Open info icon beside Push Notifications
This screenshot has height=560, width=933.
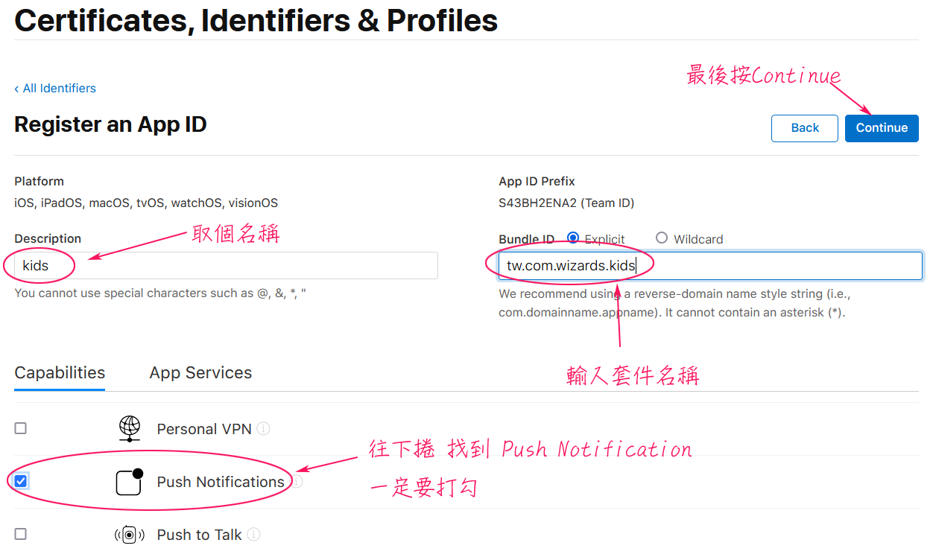tap(297, 482)
